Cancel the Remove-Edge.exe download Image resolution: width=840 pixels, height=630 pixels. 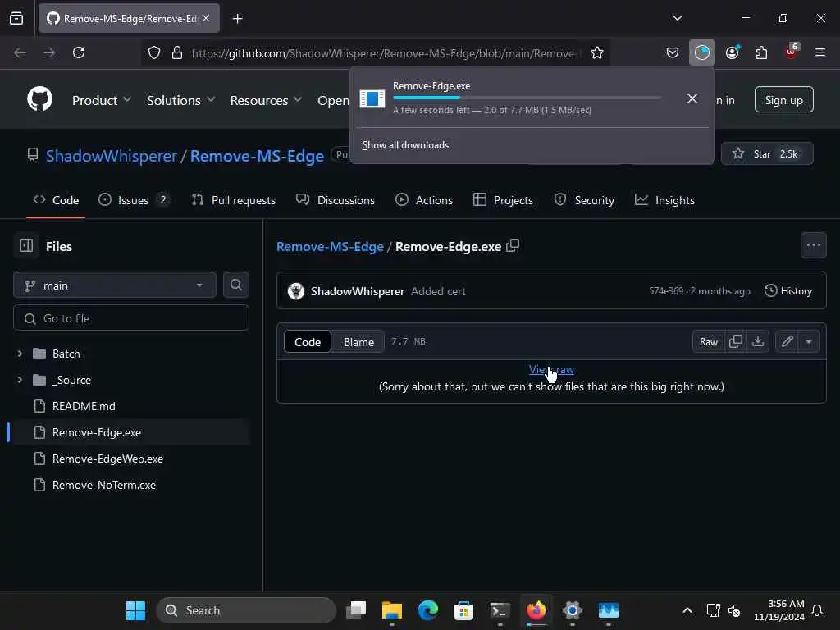click(692, 98)
